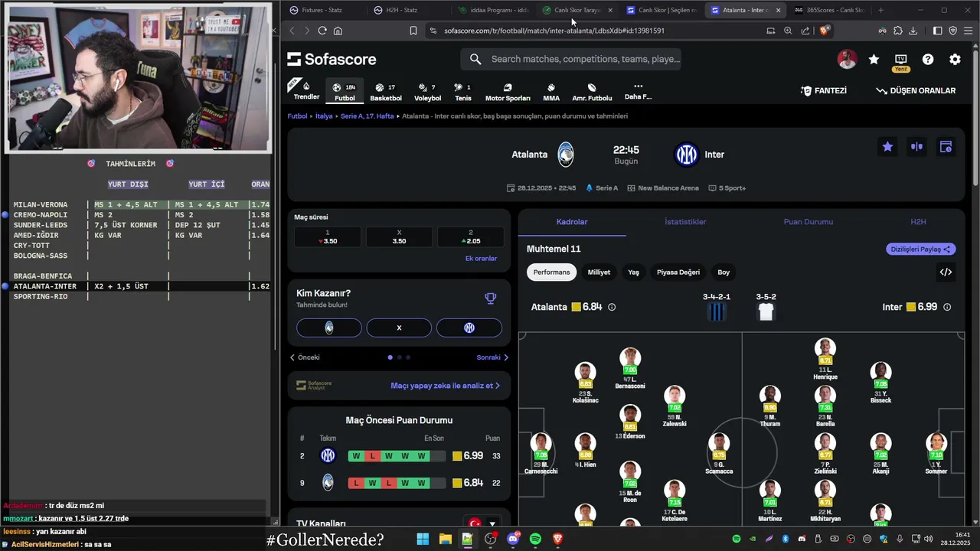Select the Milliyet lineup filter
This screenshot has width=980, height=551.
(599, 272)
